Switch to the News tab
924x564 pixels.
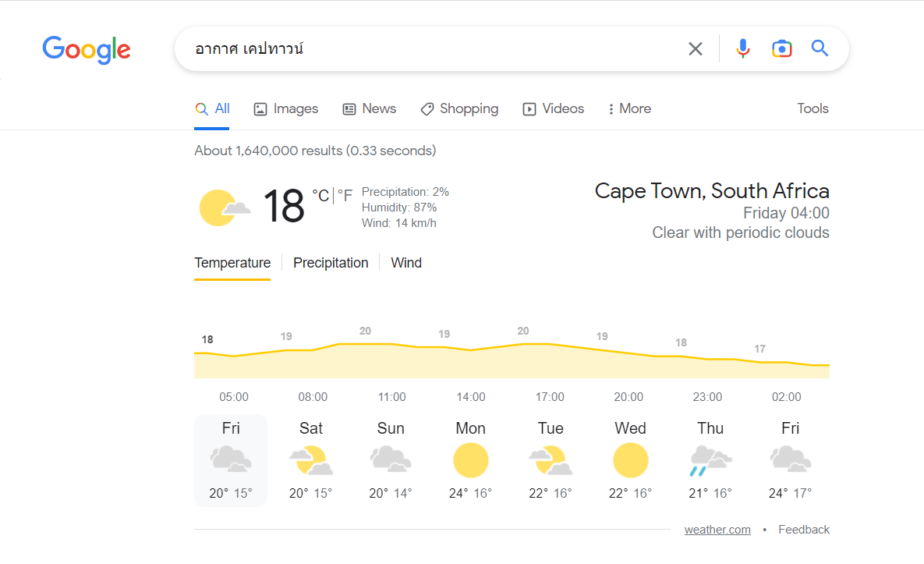point(370,108)
